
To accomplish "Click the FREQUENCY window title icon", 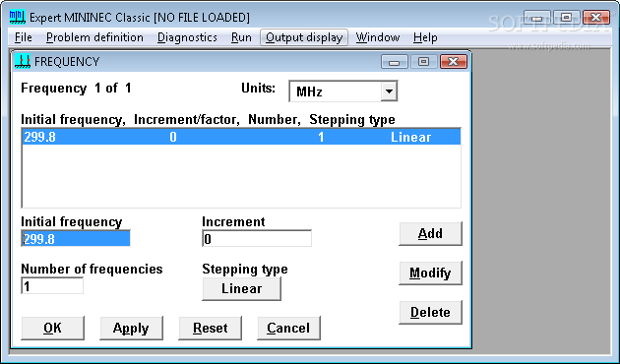I will tap(23, 61).
